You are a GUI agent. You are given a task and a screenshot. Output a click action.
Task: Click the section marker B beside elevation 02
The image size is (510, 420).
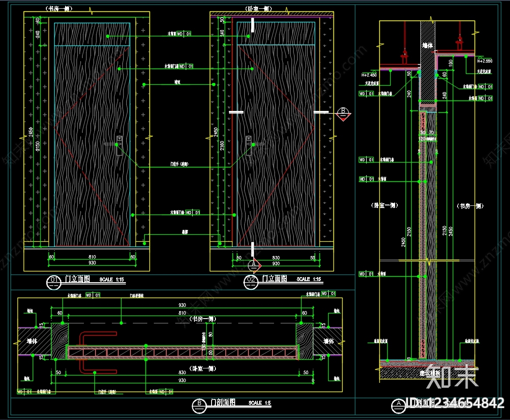pyautogui.click(x=343, y=114)
